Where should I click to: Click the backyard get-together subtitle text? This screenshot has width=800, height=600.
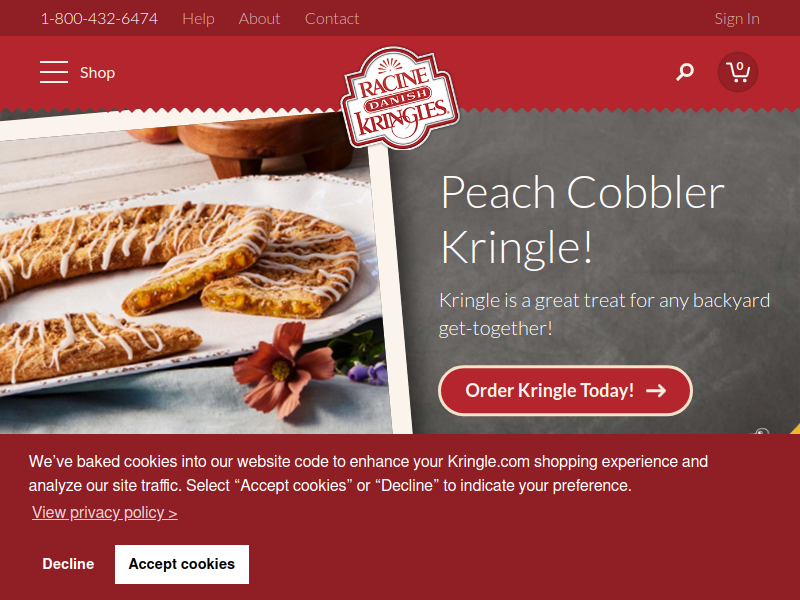tap(605, 314)
